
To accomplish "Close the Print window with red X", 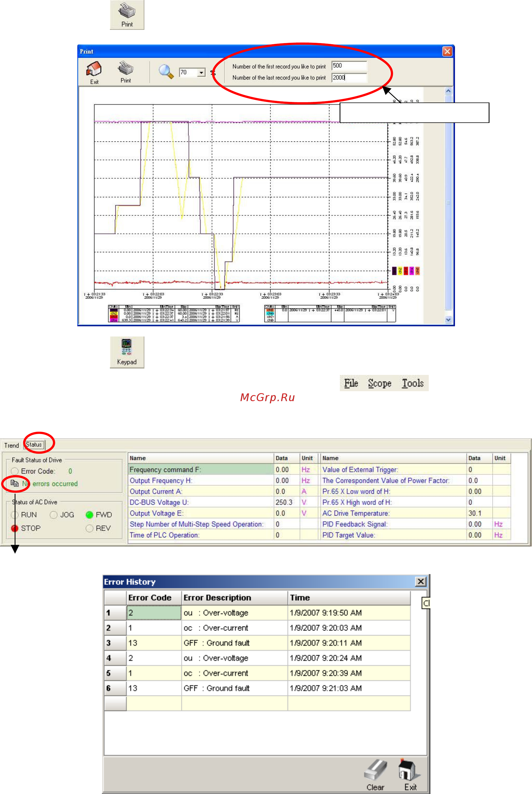I will [447, 51].
